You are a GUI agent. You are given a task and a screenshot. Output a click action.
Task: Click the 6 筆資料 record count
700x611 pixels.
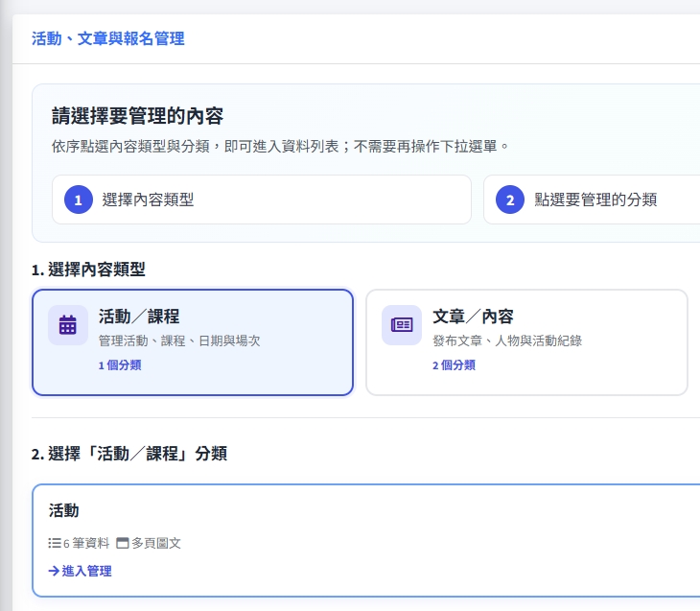pos(86,543)
